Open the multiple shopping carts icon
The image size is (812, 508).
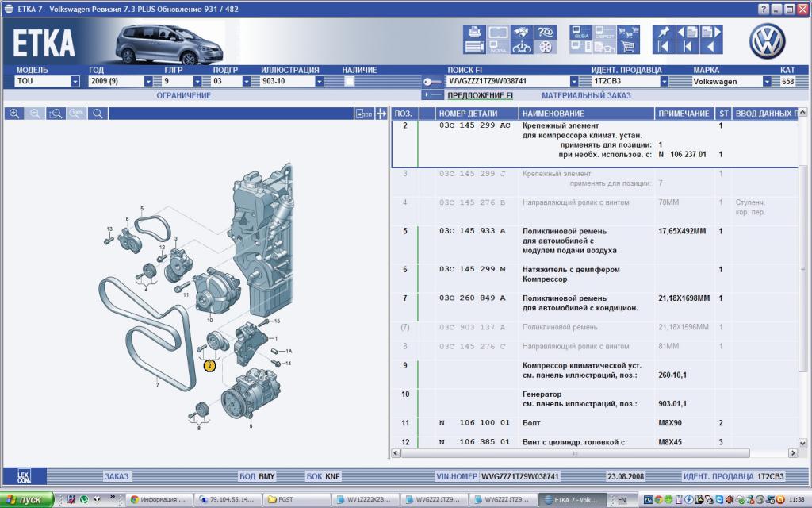coord(628,32)
